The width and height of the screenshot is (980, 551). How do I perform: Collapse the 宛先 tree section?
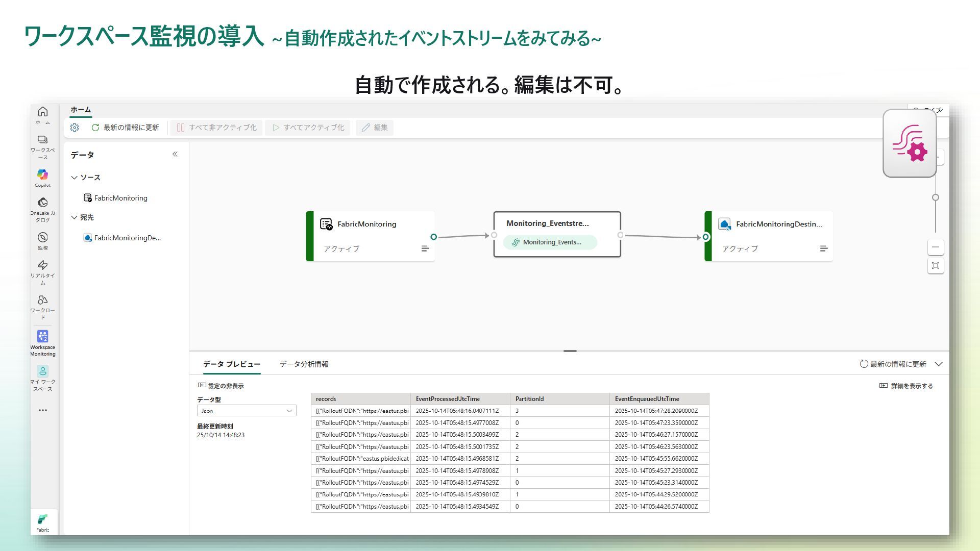click(x=75, y=217)
